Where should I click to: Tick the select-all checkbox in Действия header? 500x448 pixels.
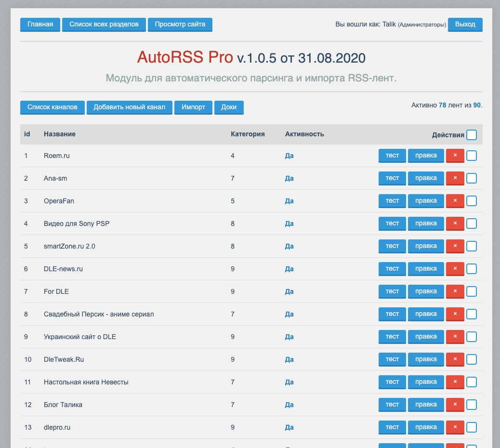point(472,135)
